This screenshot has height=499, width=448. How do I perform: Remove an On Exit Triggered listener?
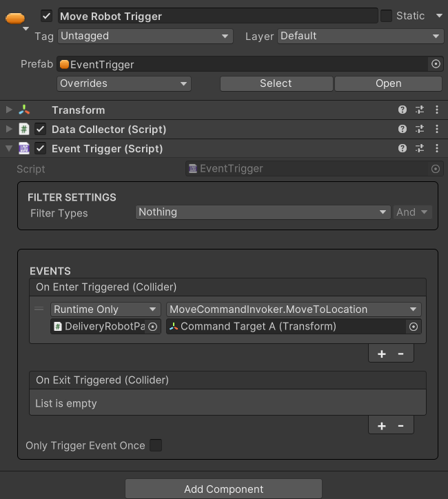pos(401,426)
